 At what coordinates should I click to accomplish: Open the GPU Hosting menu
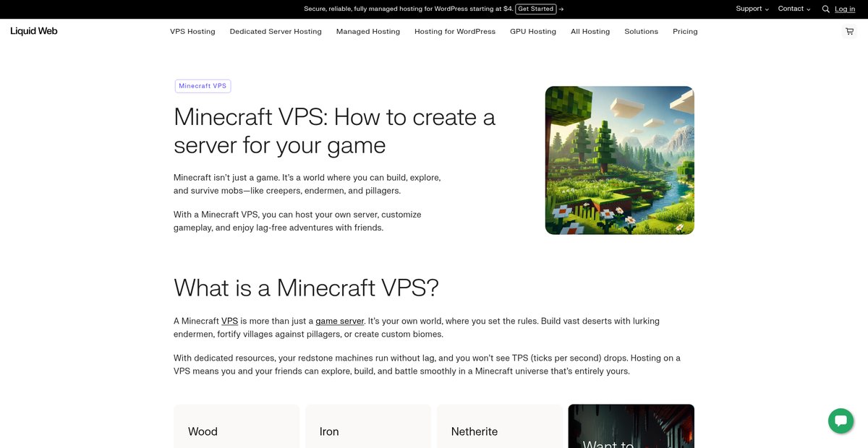pos(533,32)
